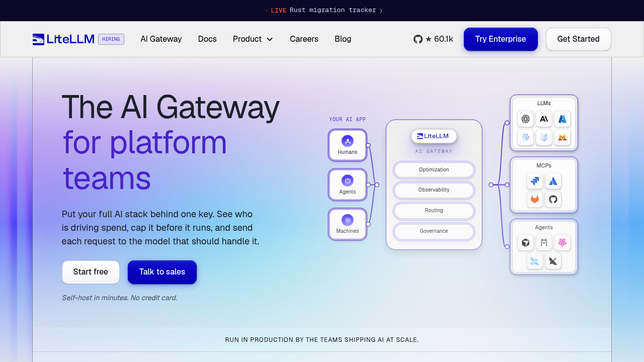Click the Start free button
This screenshot has width=644, height=362.
91,272
